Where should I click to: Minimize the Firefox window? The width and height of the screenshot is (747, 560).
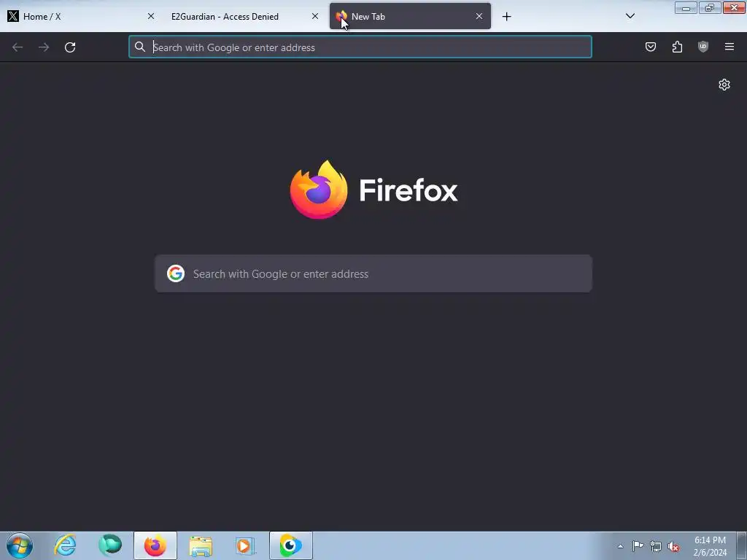pos(686,7)
